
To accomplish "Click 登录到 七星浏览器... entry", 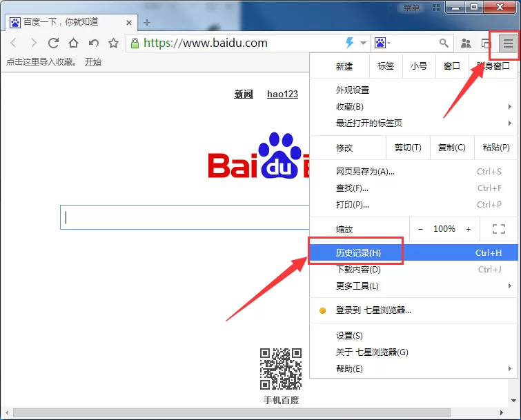I will (x=413, y=310).
